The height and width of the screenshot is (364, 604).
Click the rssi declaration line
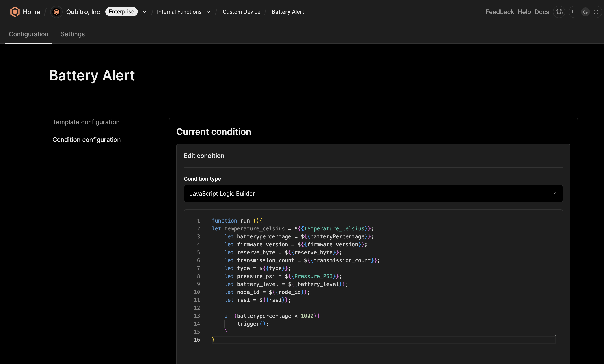[x=258, y=300]
